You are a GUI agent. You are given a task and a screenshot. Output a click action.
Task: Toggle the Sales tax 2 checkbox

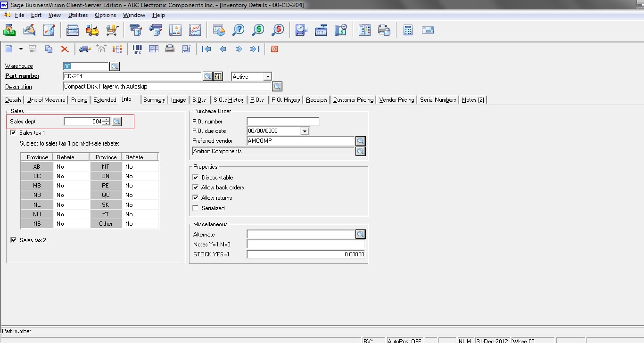tap(13, 240)
